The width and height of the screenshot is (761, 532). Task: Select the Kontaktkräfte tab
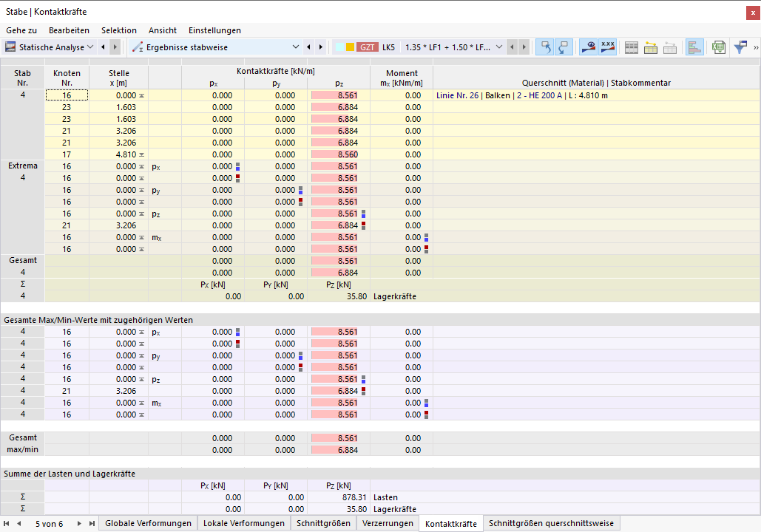coord(451,524)
